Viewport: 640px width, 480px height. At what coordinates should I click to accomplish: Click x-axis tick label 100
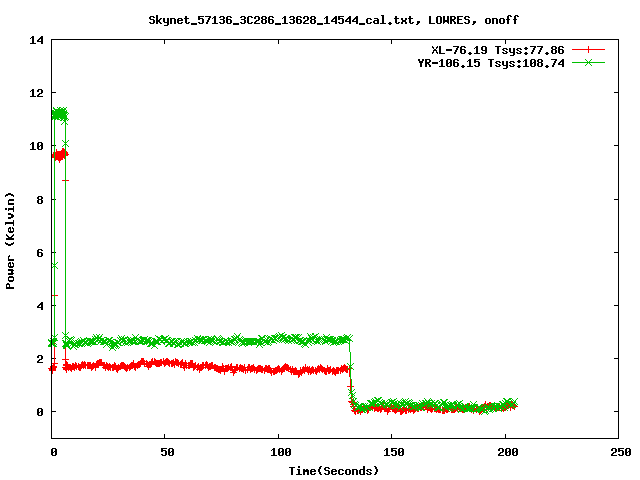click(x=281, y=452)
